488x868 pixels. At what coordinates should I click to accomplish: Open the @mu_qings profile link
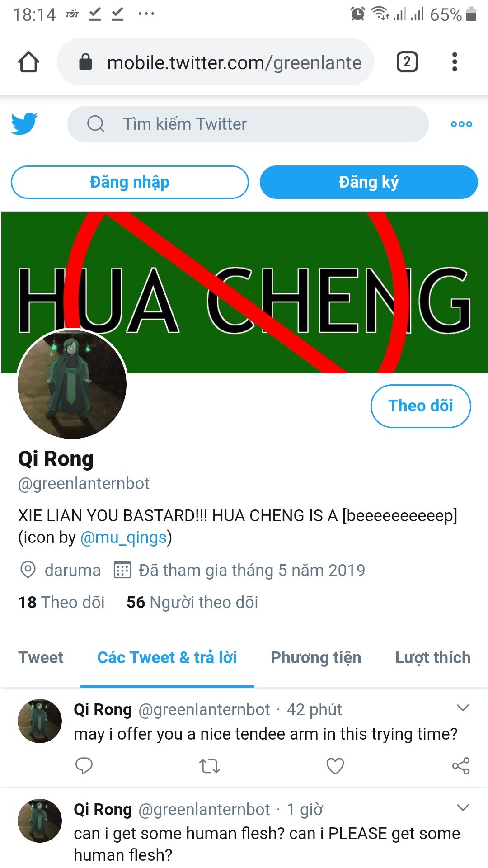[x=123, y=538]
